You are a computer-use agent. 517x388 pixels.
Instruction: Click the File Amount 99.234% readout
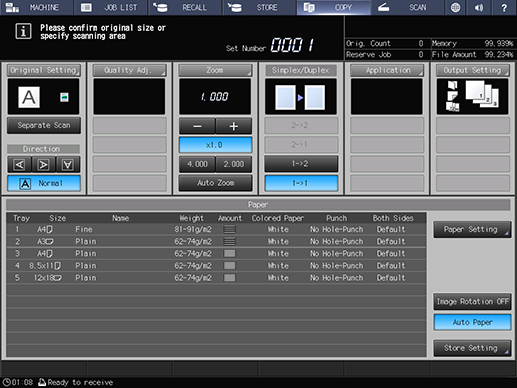click(x=473, y=55)
